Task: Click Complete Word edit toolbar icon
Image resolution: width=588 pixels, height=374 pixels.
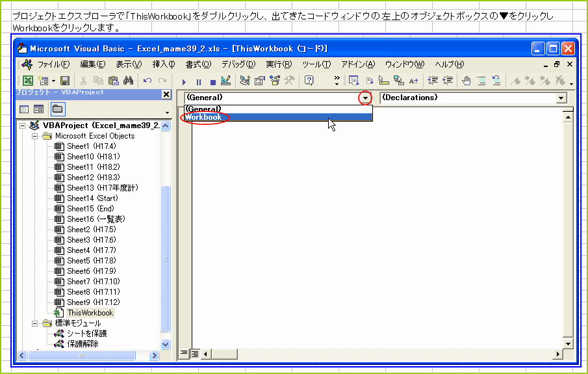Action: click(x=414, y=81)
